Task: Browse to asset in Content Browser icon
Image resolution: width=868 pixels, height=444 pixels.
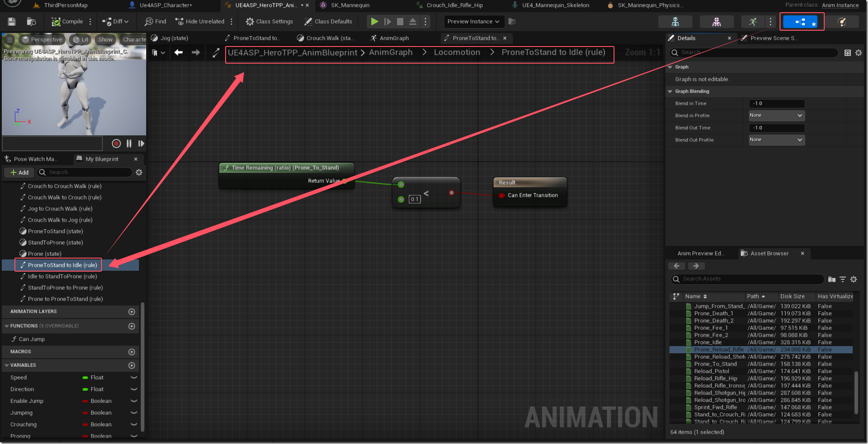Action: coord(31,22)
